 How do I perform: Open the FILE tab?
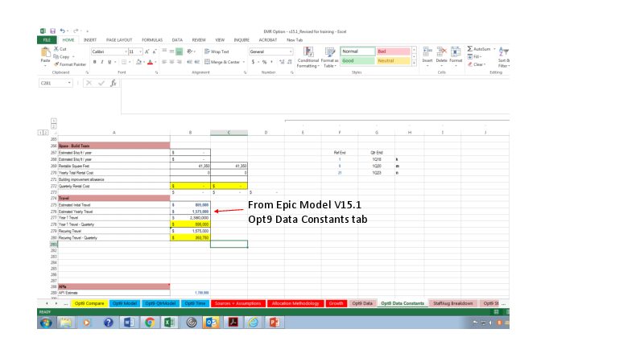(x=47, y=39)
